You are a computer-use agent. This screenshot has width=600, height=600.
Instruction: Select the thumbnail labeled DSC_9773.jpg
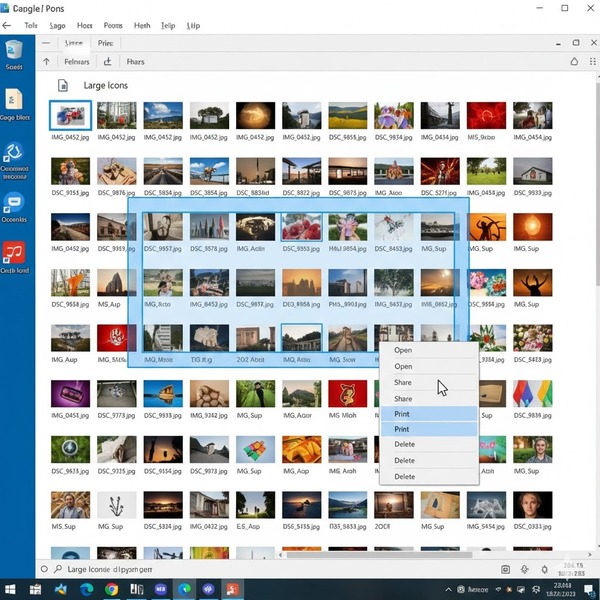coord(116,393)
